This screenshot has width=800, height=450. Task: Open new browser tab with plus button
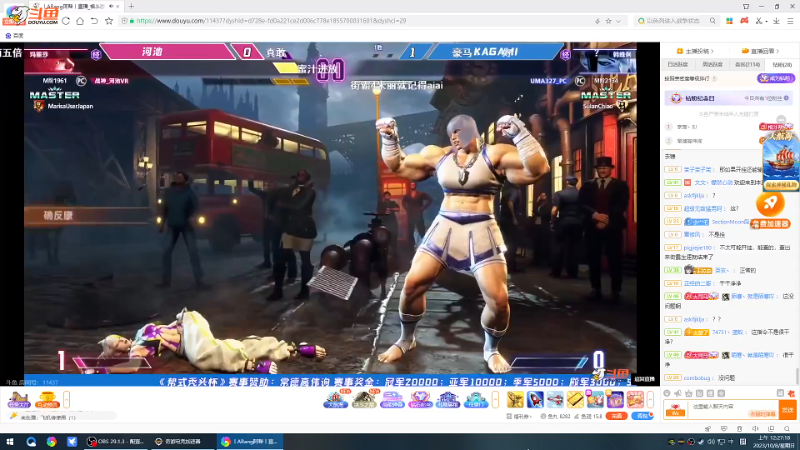[x=131, y=6]
